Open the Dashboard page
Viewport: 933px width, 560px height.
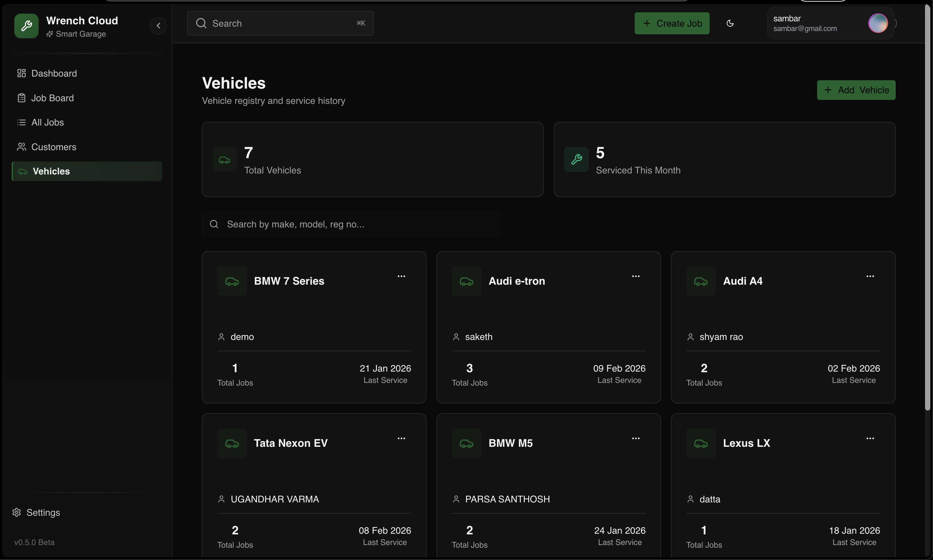pyautogui.click(x=87, y=73)
